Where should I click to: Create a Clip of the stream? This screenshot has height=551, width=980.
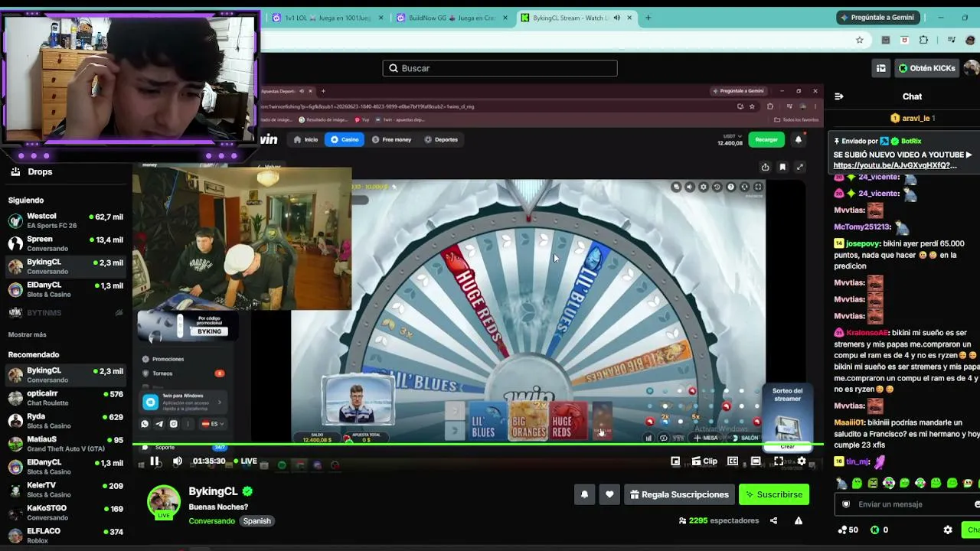[704, 461]
